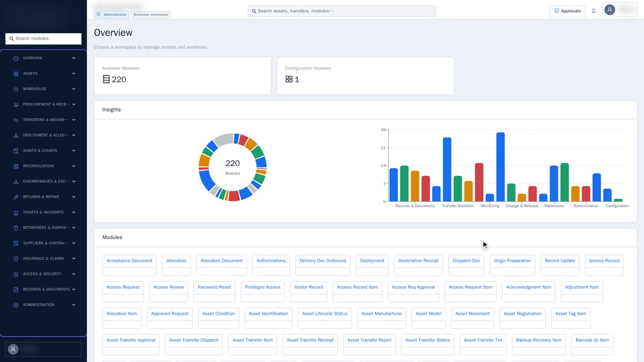Screen dimensions: 644x362
Task: Click the Discrepancies warning triangle icon
Action: click(16, 182)
